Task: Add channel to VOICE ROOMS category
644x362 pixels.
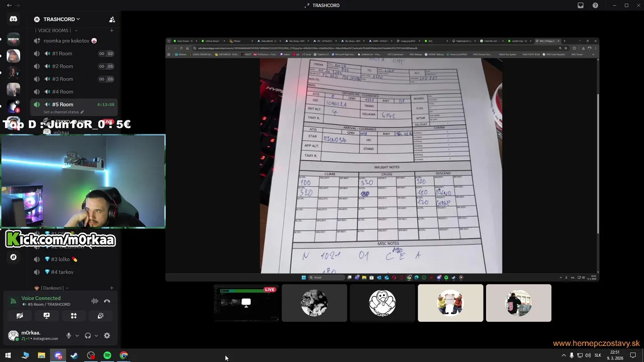Action: click(x=112, y=31)
